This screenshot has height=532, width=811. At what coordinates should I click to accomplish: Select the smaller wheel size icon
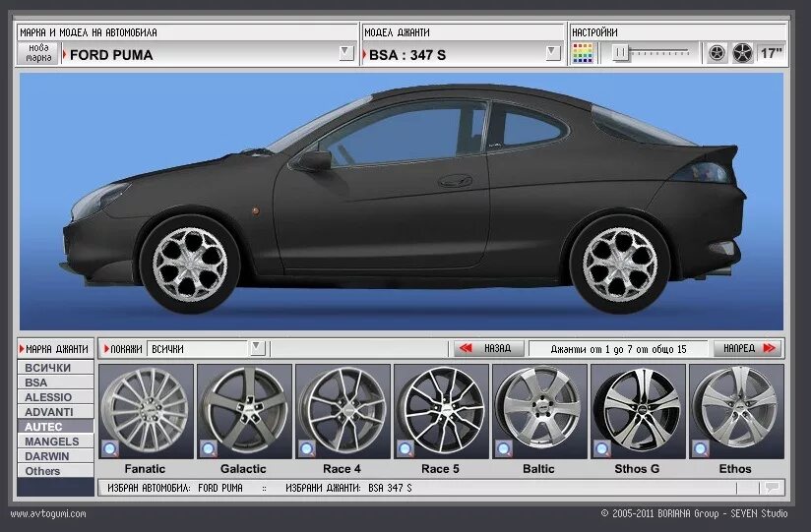[x=717, y=53]
